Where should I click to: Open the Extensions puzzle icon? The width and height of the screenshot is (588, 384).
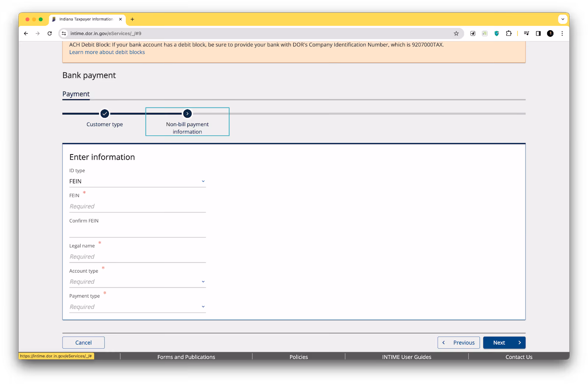pyautogui.click(x=509, y=33)
